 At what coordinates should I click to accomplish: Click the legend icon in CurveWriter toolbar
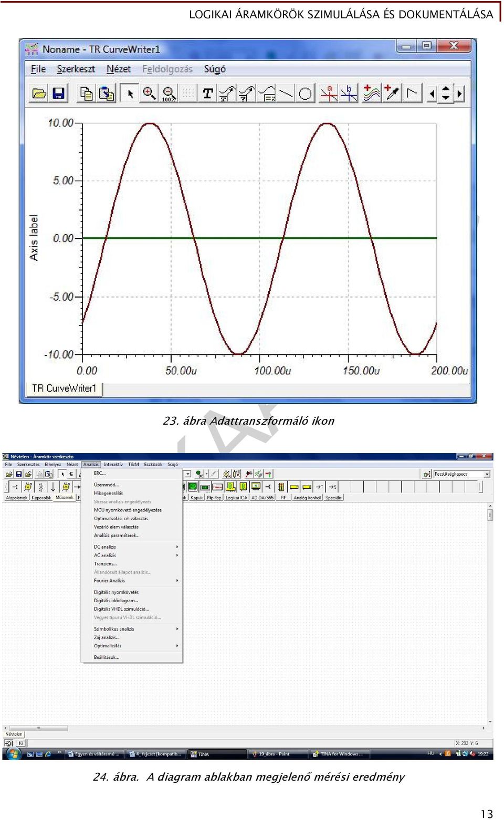(x=267, y=93)
